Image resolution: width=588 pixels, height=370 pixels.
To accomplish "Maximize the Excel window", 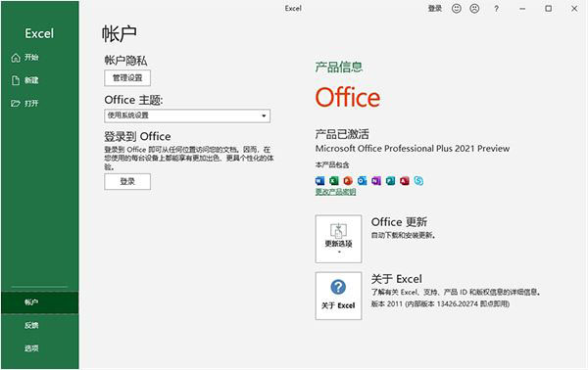I will 548,9.
